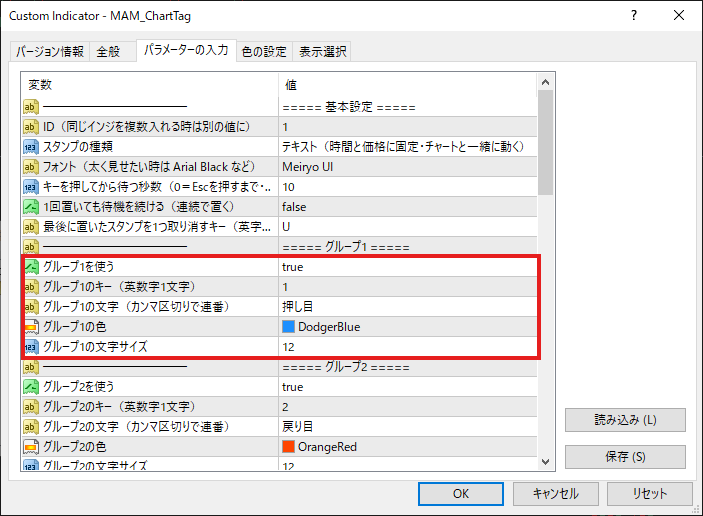Click the OK button
This screenshot has height=516, width=703.
click(461, 494)
